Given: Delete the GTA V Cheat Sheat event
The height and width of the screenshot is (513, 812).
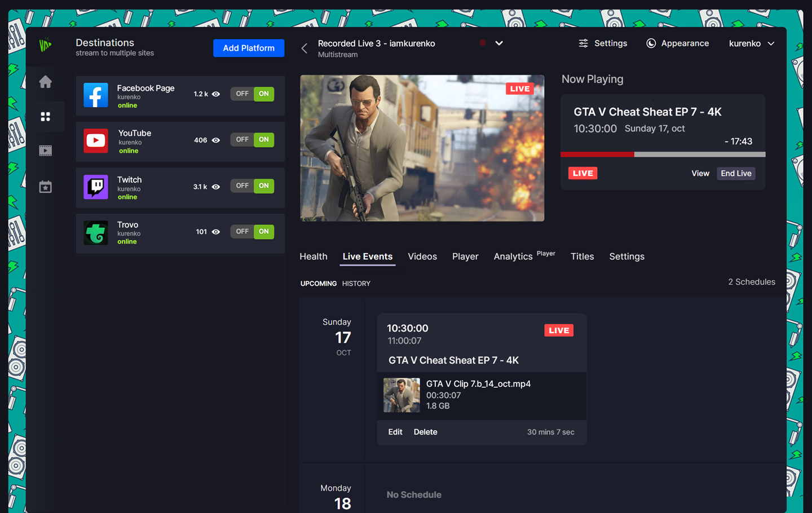Looking at the screenshot, I should click(x=426, y=432).
